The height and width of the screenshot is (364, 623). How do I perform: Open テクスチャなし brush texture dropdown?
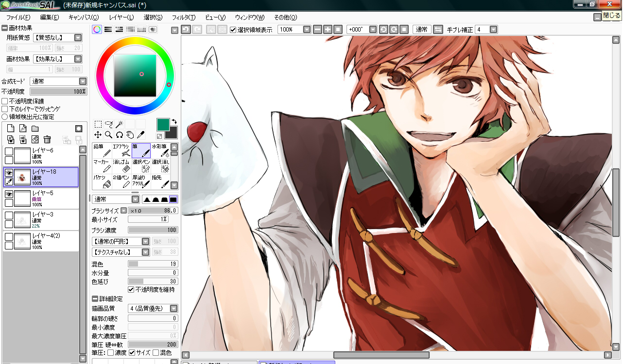coord(121,252)
